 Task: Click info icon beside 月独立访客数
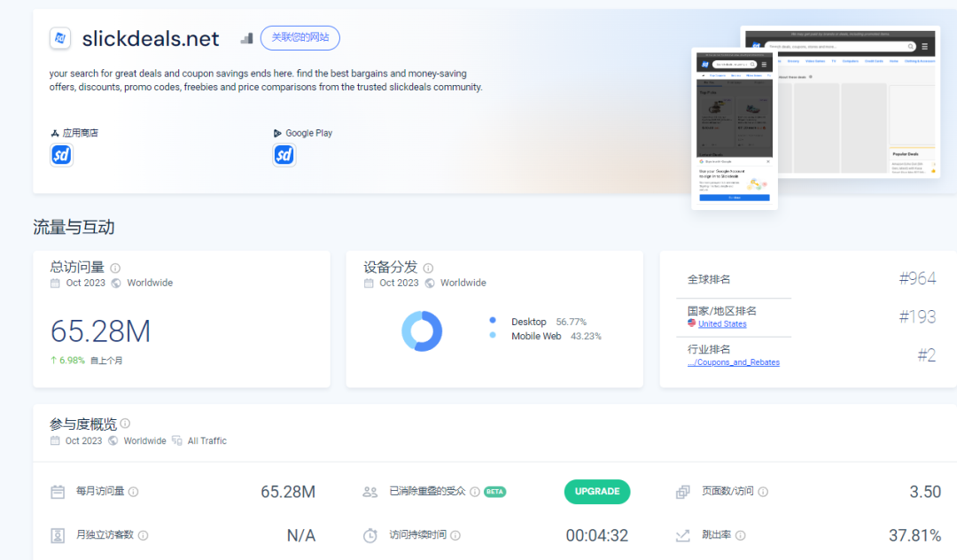click(143, 535)
